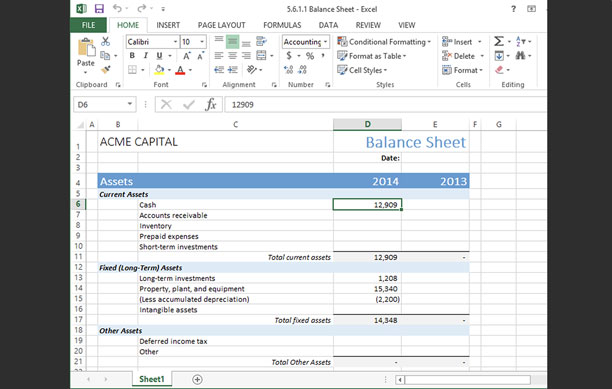Open the Calibri font name dropdown
Viewport: 612px width, 389px height.
[175, 42]
